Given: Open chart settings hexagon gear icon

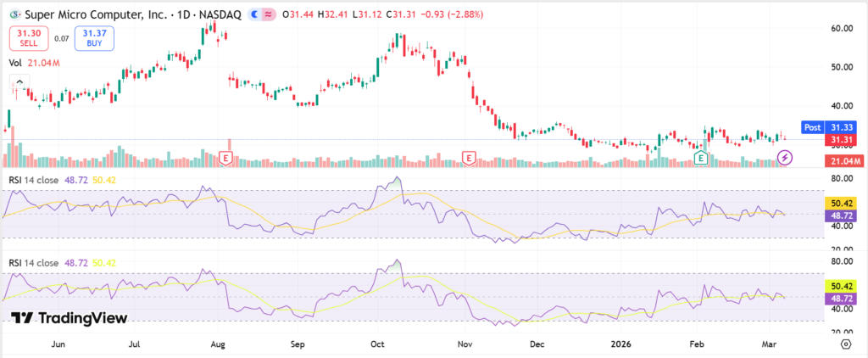Looking at the screenshot, I should click(845, 344).
